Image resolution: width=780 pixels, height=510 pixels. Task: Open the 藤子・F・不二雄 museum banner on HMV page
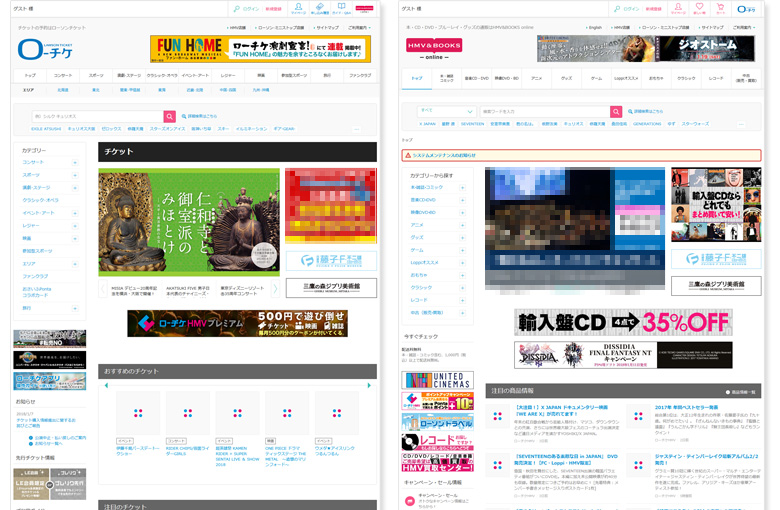pos(716,258)
